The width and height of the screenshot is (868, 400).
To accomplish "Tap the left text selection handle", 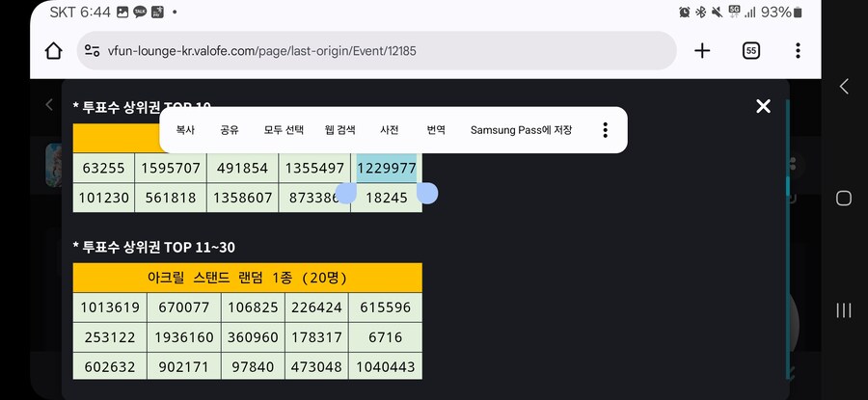I will [x=346, y=193].
